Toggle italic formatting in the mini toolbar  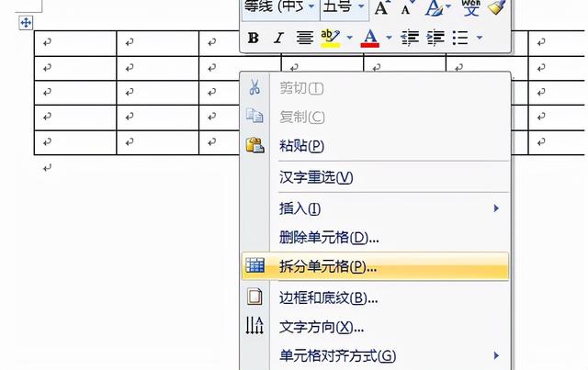[x=278, y=38]
